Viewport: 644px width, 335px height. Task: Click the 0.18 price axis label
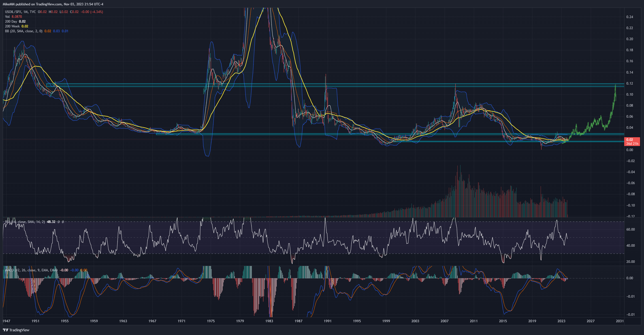click(x=630, y=50)
